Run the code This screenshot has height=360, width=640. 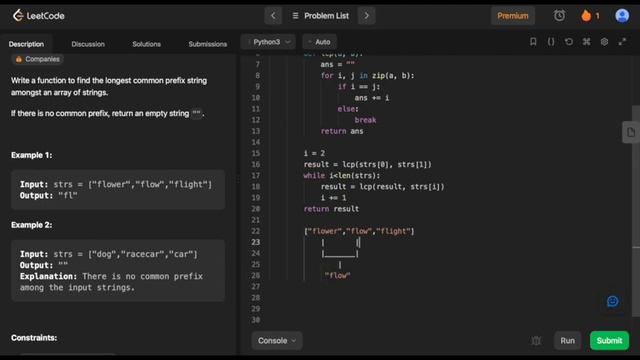(x=567, y=340)
